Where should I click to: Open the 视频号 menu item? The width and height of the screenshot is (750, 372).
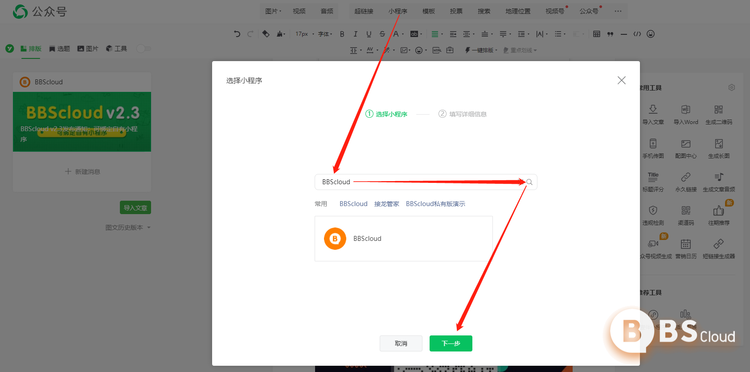[x=555, y=11]
